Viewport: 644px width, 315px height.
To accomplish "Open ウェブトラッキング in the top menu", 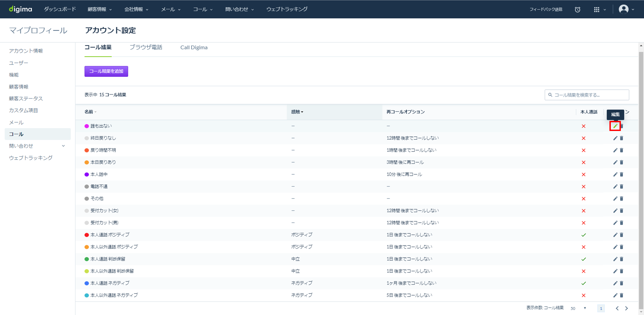I will click(287, 9).
